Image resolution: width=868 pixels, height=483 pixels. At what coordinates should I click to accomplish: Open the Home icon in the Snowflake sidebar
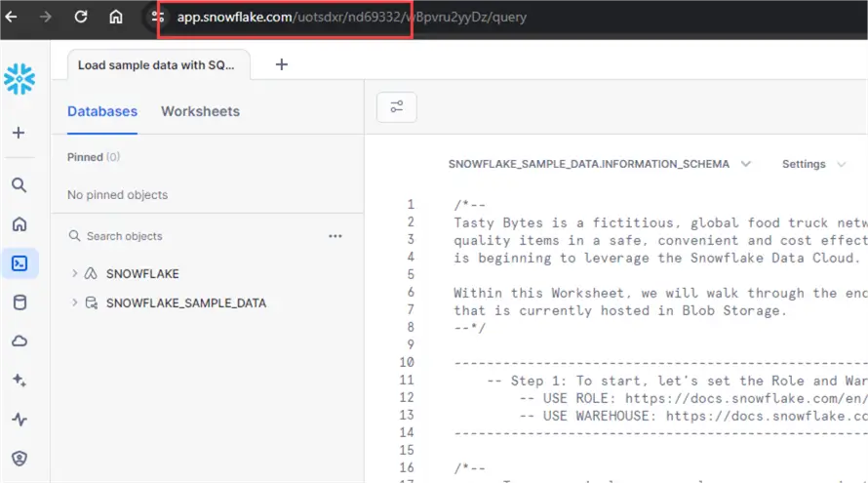pos(20,223)
